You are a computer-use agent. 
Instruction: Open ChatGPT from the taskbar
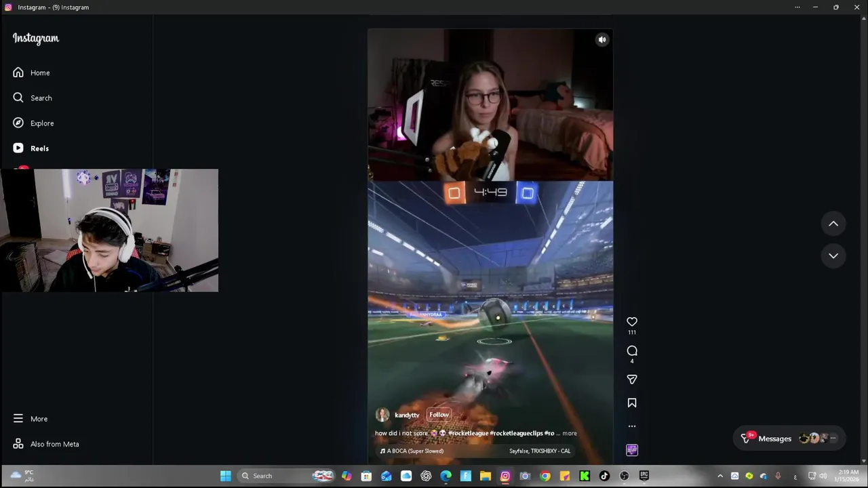426,476
